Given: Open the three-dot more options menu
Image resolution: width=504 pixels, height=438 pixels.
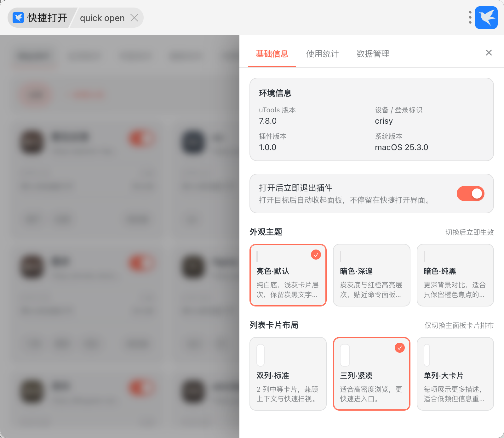Looking at the screenshot, I should point(470,18).
